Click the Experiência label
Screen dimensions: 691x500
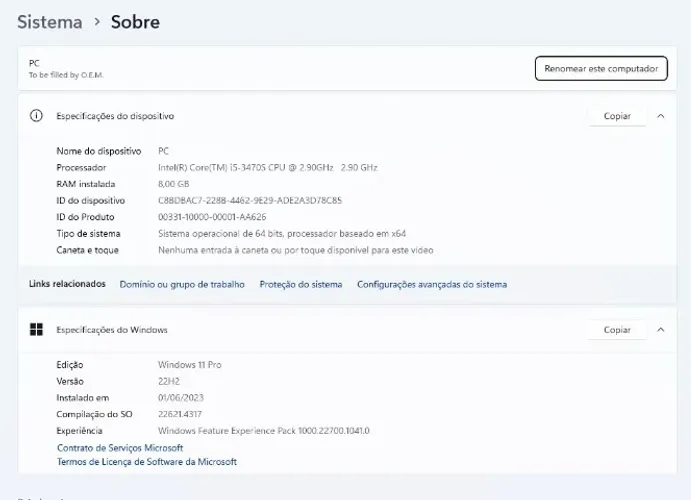[79, 430]
